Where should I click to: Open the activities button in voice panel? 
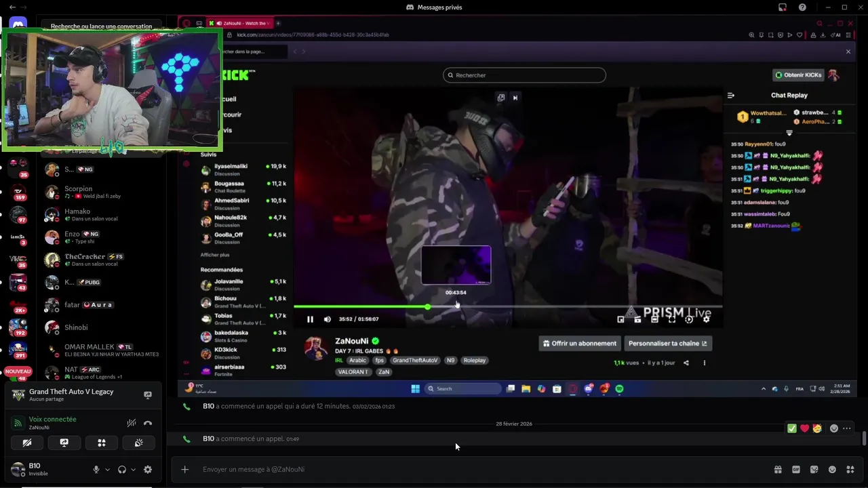pyautogui.click(x=102, y=443)
